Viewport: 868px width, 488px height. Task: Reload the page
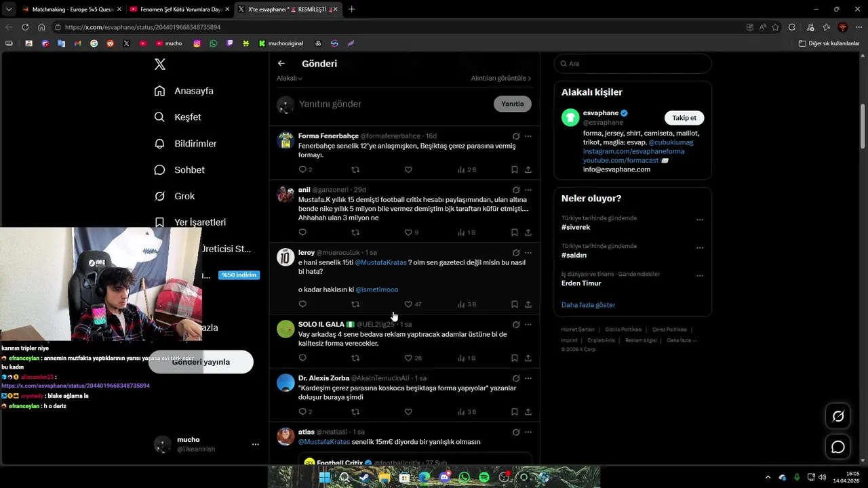(x=25, y=27)
